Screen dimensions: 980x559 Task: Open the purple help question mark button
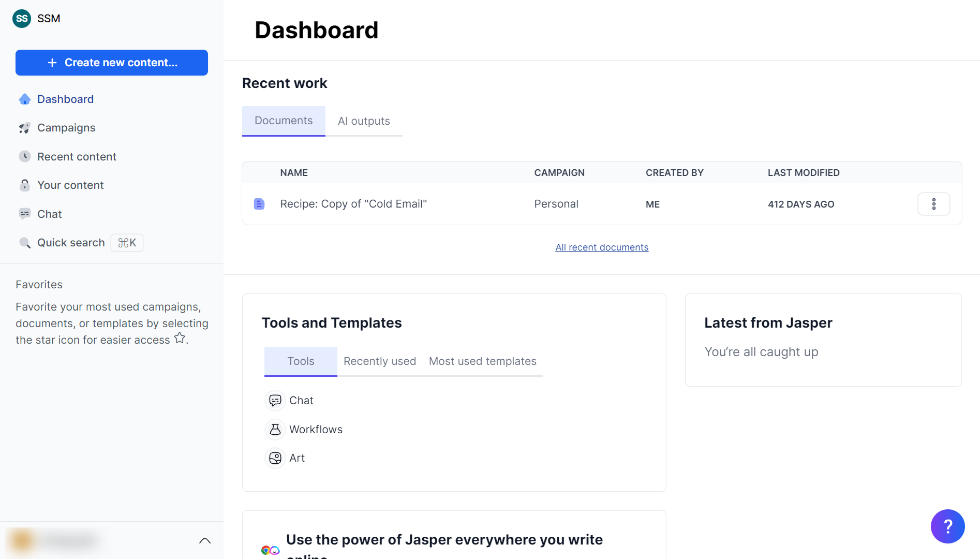947,526
